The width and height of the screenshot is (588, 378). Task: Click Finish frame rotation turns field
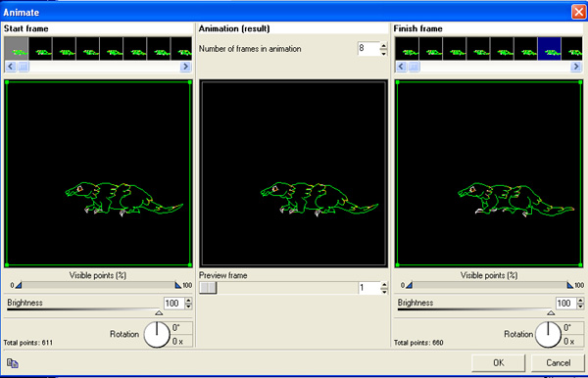coord(573,342)
